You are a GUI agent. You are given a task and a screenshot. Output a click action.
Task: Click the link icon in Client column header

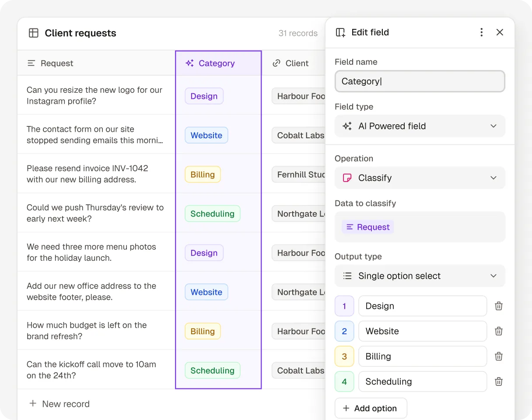(276, 63)
